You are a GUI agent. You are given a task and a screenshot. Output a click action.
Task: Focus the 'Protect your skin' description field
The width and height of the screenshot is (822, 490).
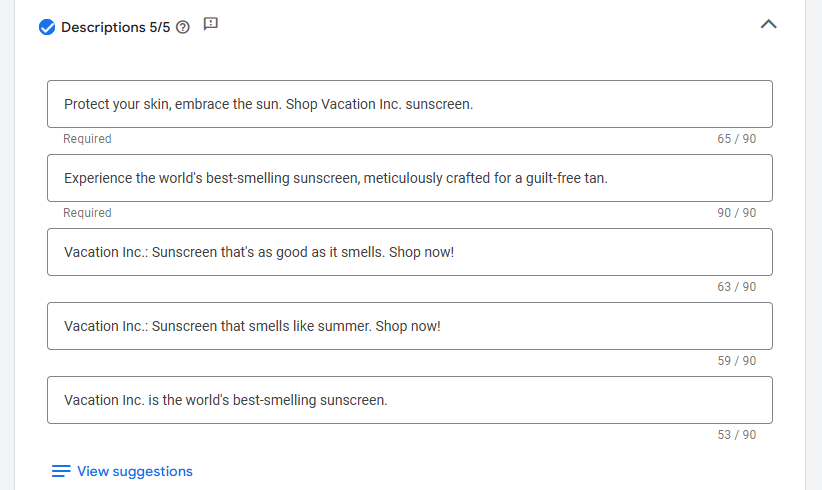click(x=409, y=104)
